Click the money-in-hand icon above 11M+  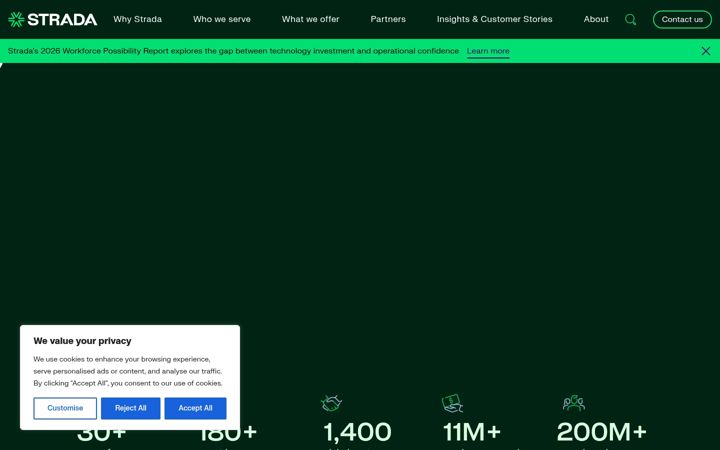click(x=452, y=403)
